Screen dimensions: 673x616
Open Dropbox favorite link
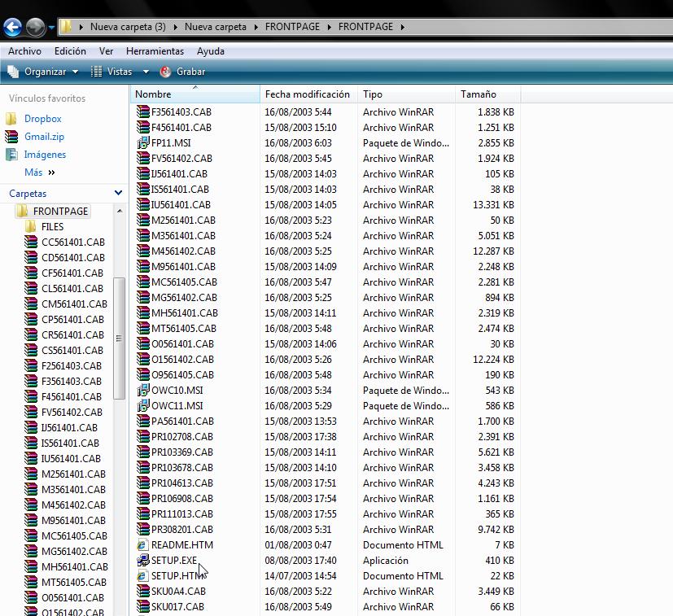(42, 119)
